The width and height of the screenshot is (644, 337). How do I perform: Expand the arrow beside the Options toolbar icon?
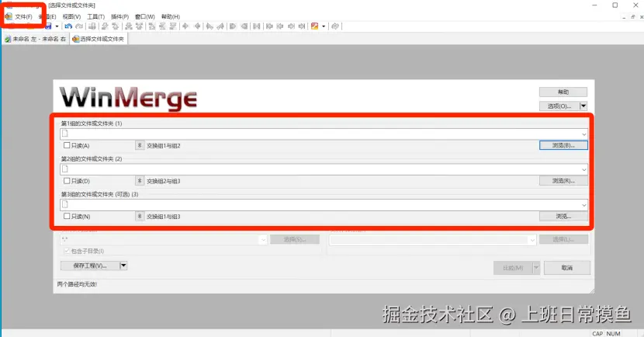tap(324, 26)
